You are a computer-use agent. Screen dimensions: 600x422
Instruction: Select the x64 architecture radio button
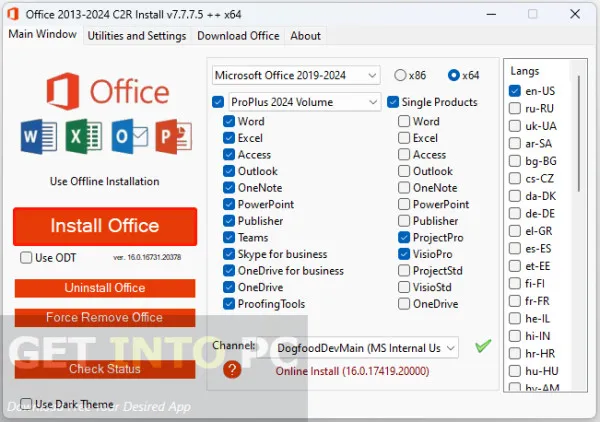(x=453, y=75)
